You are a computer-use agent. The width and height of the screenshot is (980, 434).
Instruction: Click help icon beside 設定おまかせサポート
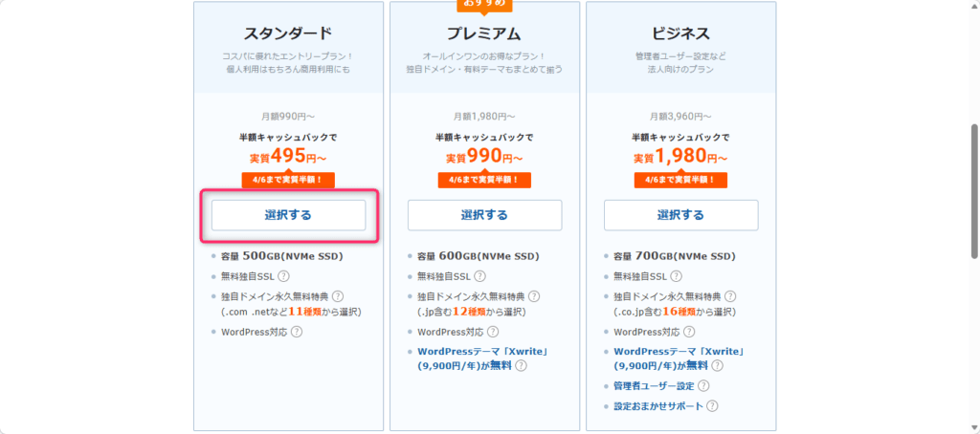[x=710, y=406]
